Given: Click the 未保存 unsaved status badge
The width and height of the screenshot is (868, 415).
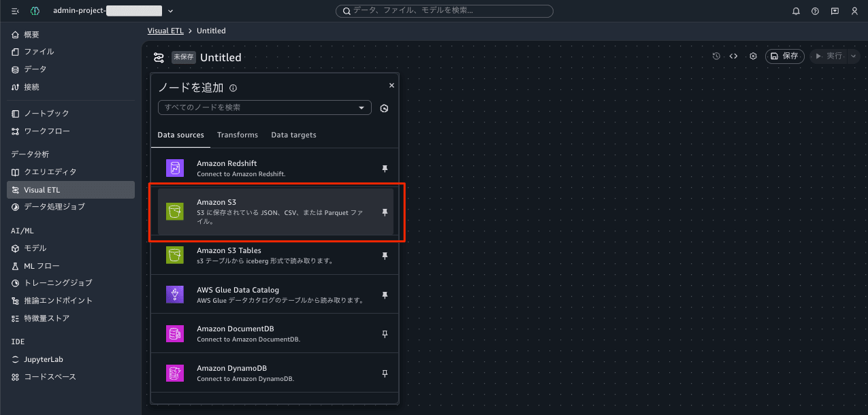Looking at the screenshot, I should pos(184,57).
